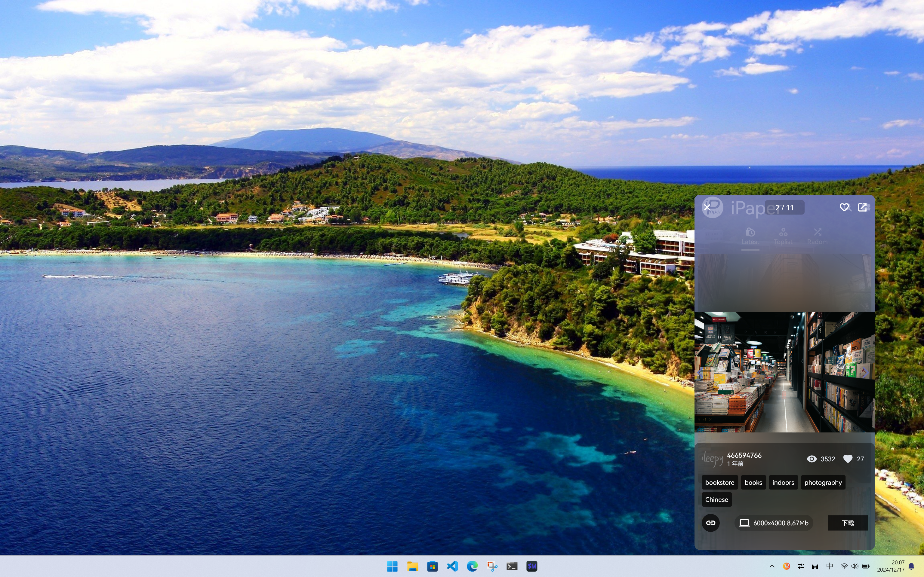Screen dimensions: 924x577
Task: Open iPaper icon in system tray
Action: pyautogui.click(x=787, y=566)
